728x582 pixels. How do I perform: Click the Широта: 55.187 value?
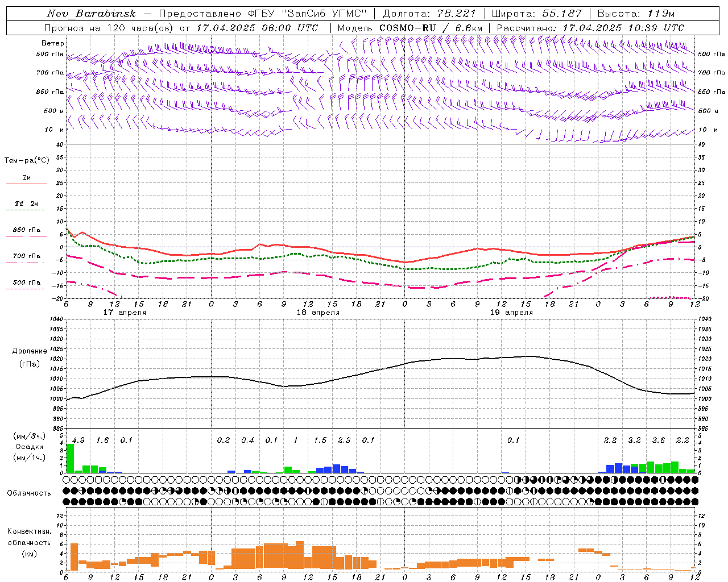(536, 14)
